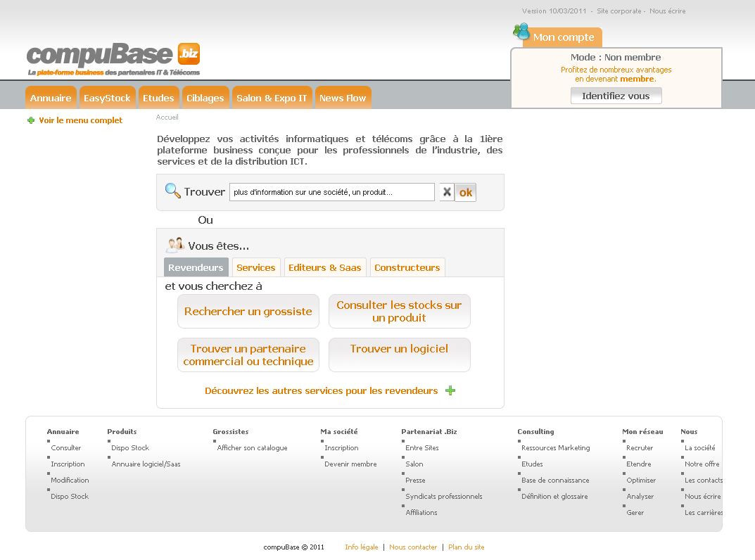Screen dimensions: 755x560
Task: Expand Voir le menu complet
Action: (80, 120)
